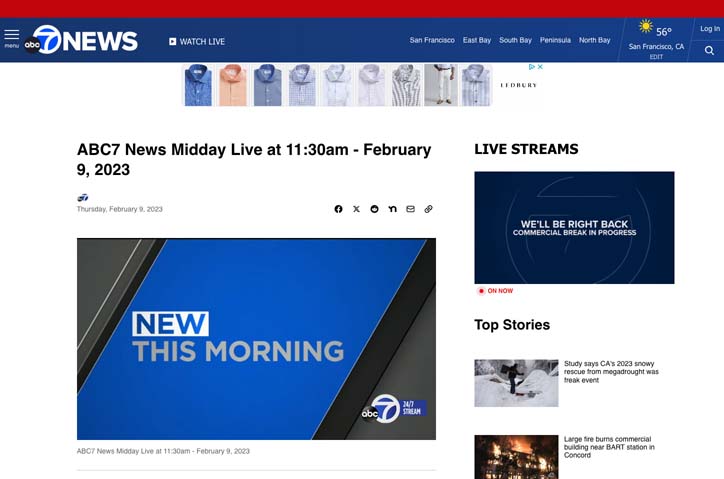The width and height of the screenshot is (724, 479).
Task: Select Peninsula section
Action: (555, 40)
